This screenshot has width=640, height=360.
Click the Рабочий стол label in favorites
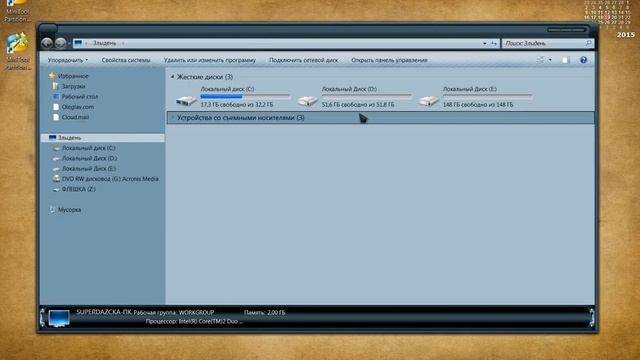tap(80, 96)
